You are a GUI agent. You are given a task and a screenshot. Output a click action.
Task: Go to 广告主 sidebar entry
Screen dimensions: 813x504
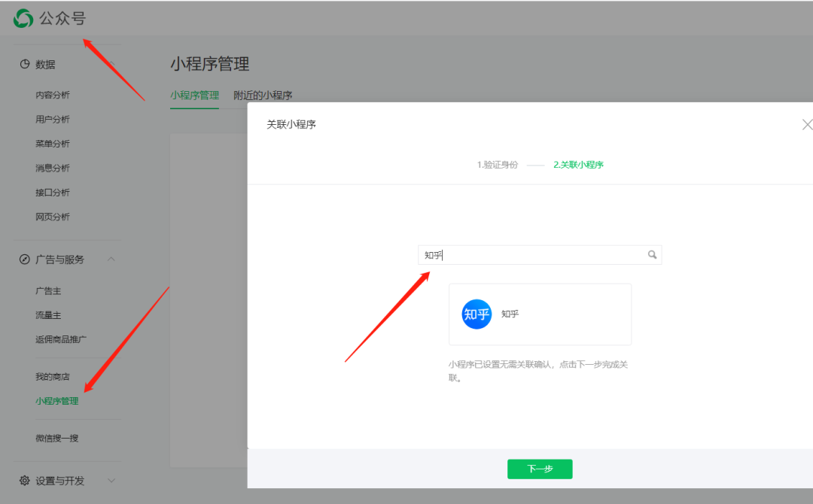coord(48,290)
